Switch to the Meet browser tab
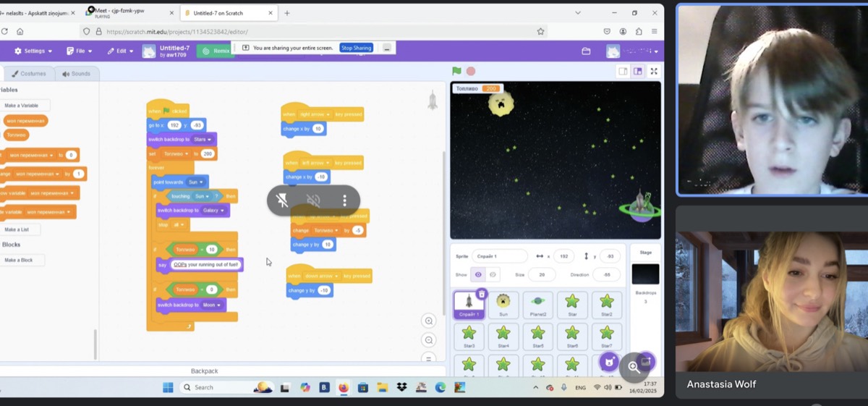Screen dimensions: 868x406 130,12
